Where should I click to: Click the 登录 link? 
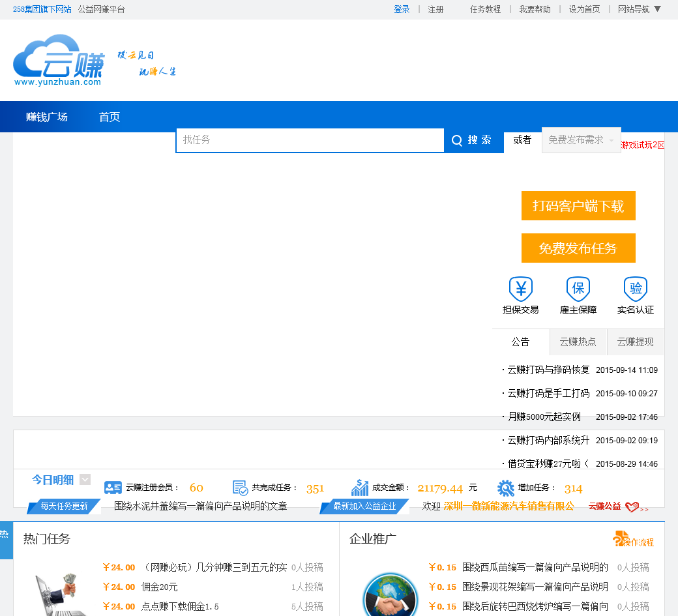pyautogui.click(x=402, y=10)
